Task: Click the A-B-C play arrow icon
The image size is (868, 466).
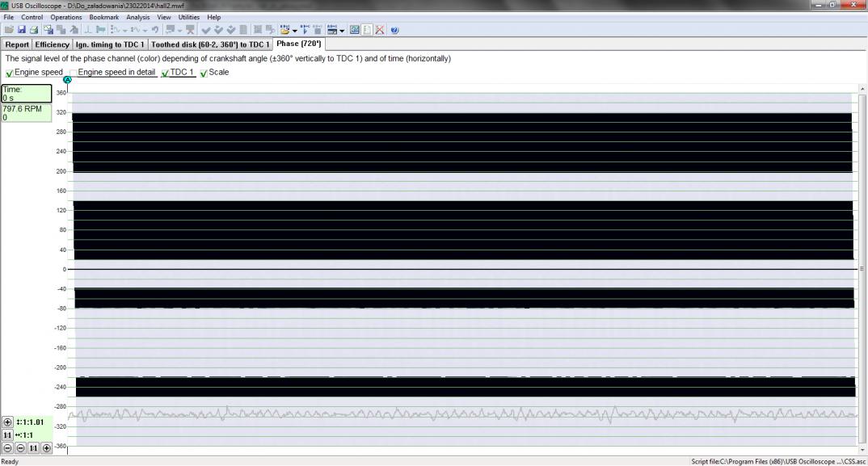Action: coord(305,30)
